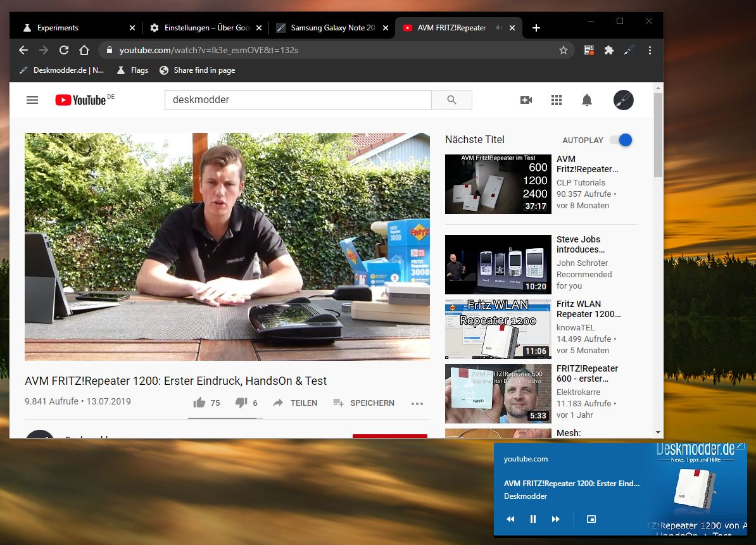Viewport: 756px width, 545px height.
Task: Toggle the AUTOPLAY switch
Action: coord(621,140)
